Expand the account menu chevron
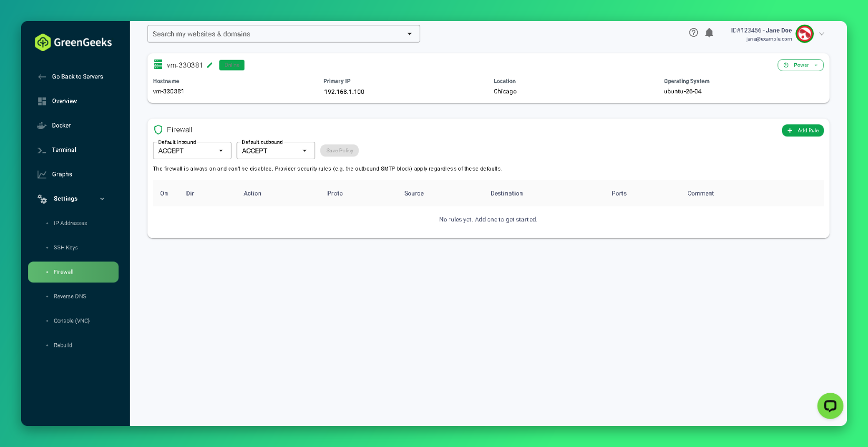The width and height of the screenshot is (868, 447). [822, 34]
